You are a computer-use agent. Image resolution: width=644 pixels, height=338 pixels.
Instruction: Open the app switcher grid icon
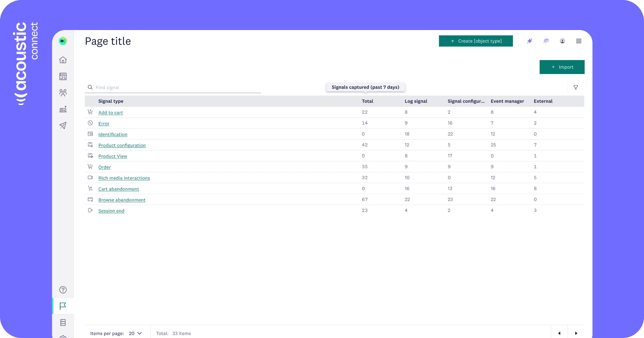click(579, 41)
